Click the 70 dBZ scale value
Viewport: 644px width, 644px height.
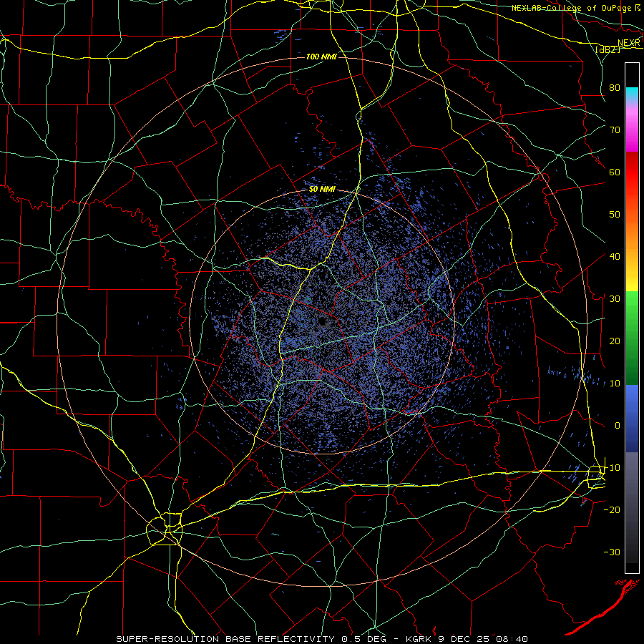(x=615, y=130)
